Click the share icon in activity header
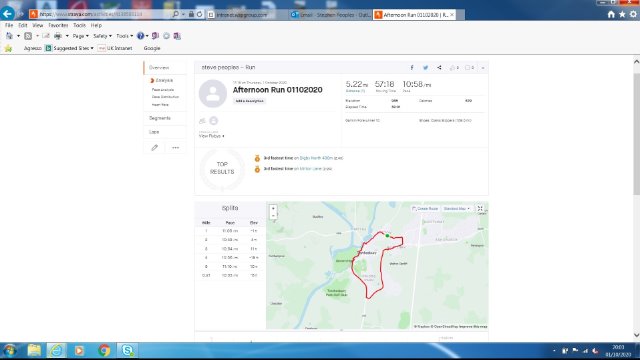The height and width of the screenshot is (360, 640). 439,68
